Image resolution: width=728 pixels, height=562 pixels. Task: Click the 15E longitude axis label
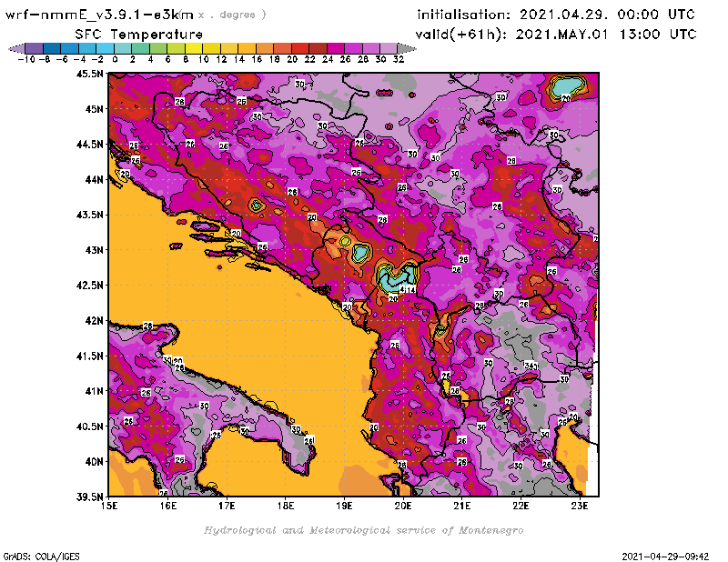pos(109,506)
